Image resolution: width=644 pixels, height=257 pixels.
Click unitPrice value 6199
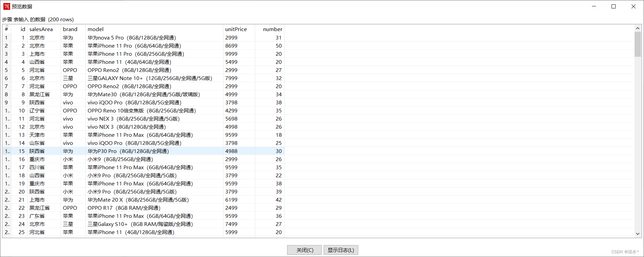tap(231, 200)
